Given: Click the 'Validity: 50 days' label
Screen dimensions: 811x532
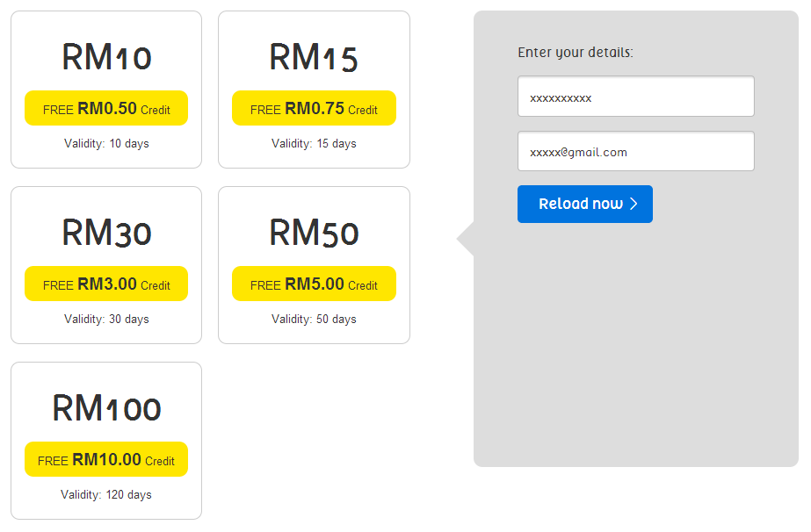Looking at the screenshot, I should (314, 319).
